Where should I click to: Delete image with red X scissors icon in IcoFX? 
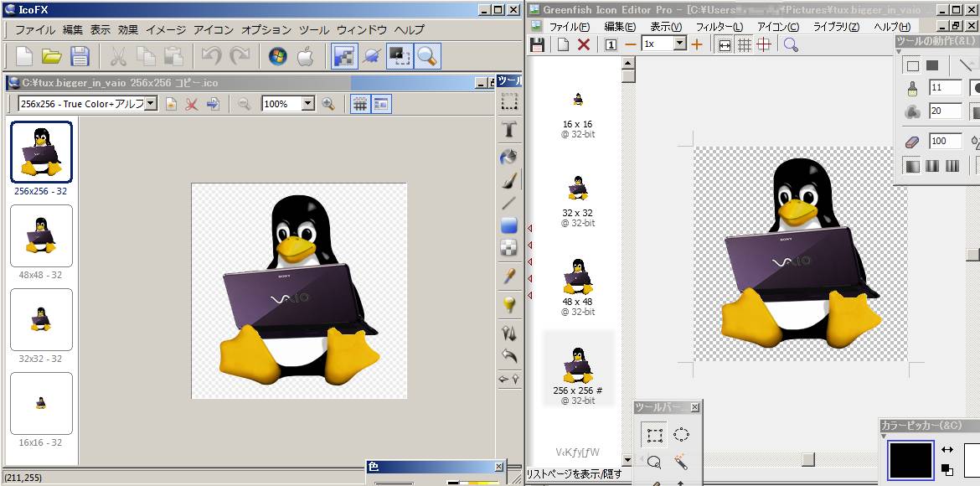point(192,105)
